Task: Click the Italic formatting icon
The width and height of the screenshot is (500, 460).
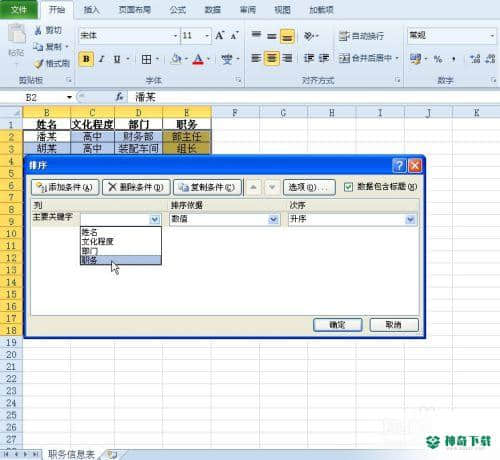Action: 102,59
